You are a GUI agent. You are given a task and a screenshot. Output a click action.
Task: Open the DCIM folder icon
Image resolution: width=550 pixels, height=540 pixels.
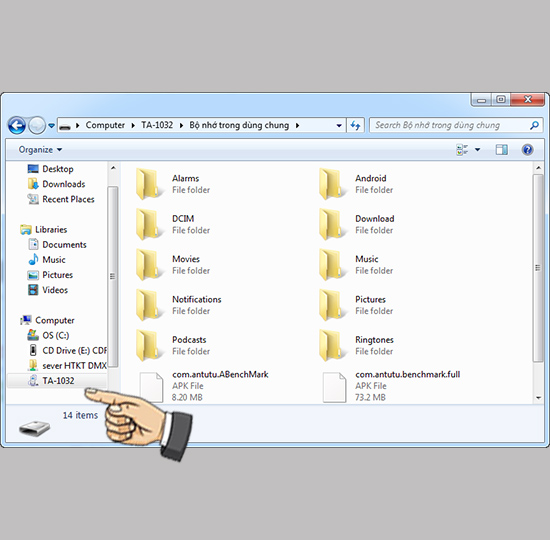click(148, 224)
